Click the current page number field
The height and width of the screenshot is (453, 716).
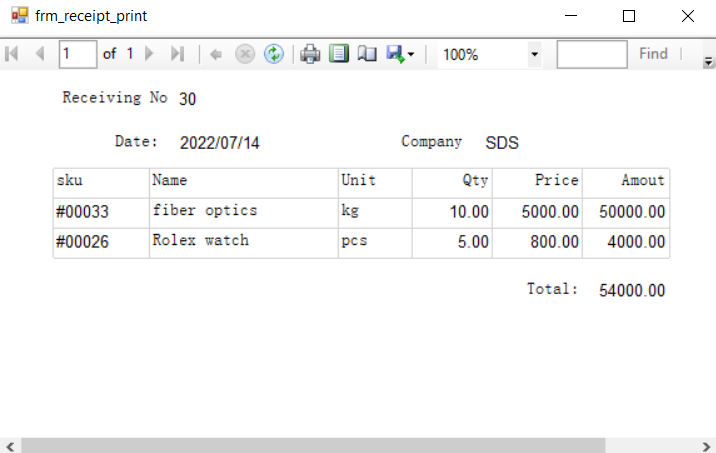[78, 54]
